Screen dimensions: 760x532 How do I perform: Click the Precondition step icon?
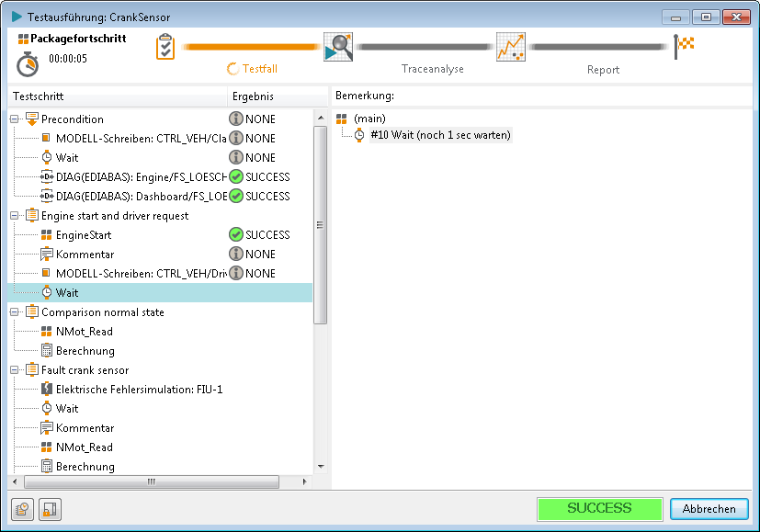[x=32, y=119]
